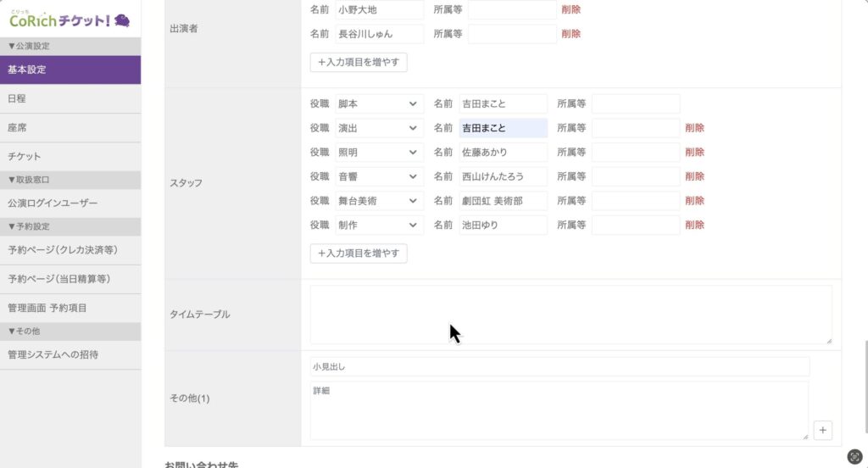Click the 所属等 field for 佐藤あかり
Screen dimensions: 868x468
(636, 153)
